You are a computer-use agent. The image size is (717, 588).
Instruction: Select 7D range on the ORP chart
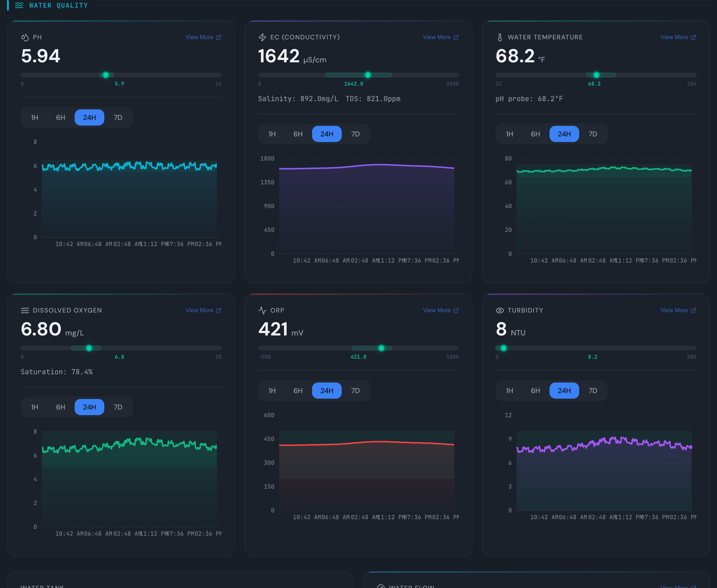355,390
